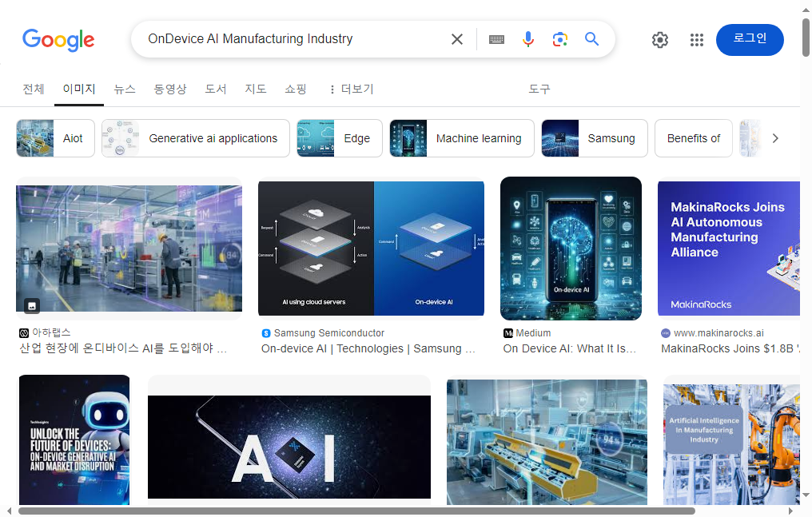Switch to the 전체 tab

click(34, 89)
